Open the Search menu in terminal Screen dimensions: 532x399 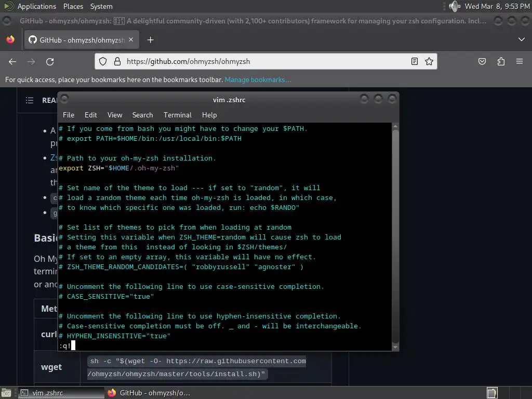tap(142, 115)
